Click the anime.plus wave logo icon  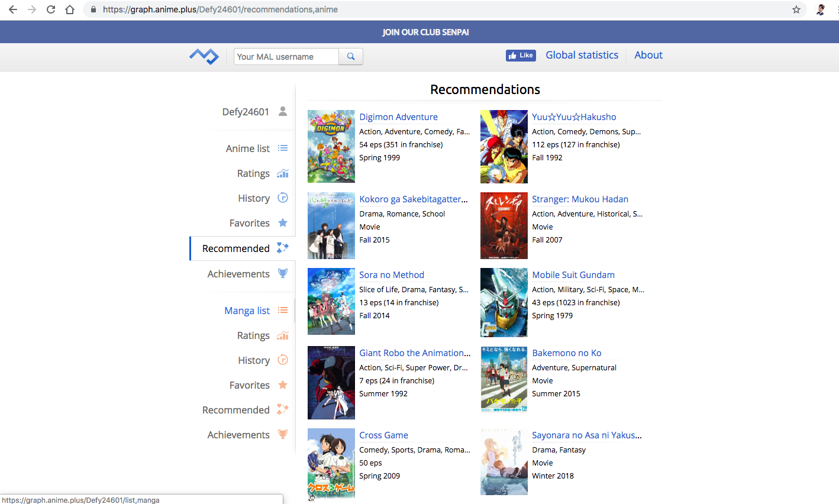tap(204, 56)
